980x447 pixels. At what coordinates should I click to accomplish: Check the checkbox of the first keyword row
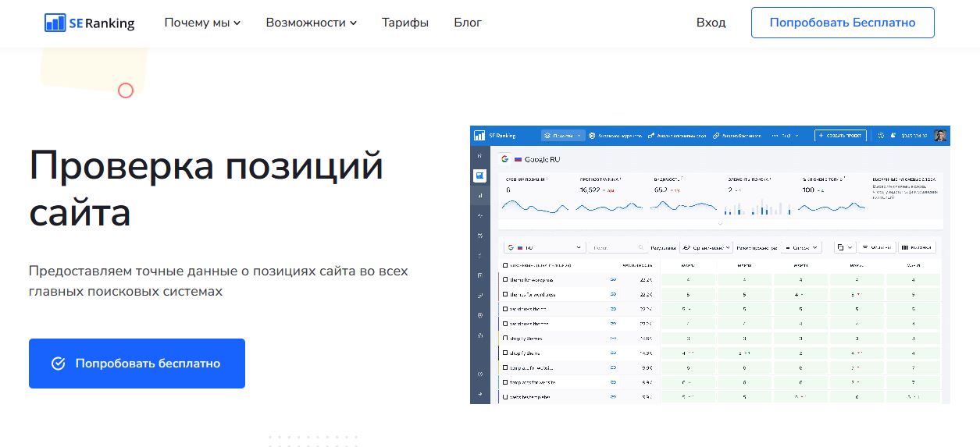coord(505,279)
